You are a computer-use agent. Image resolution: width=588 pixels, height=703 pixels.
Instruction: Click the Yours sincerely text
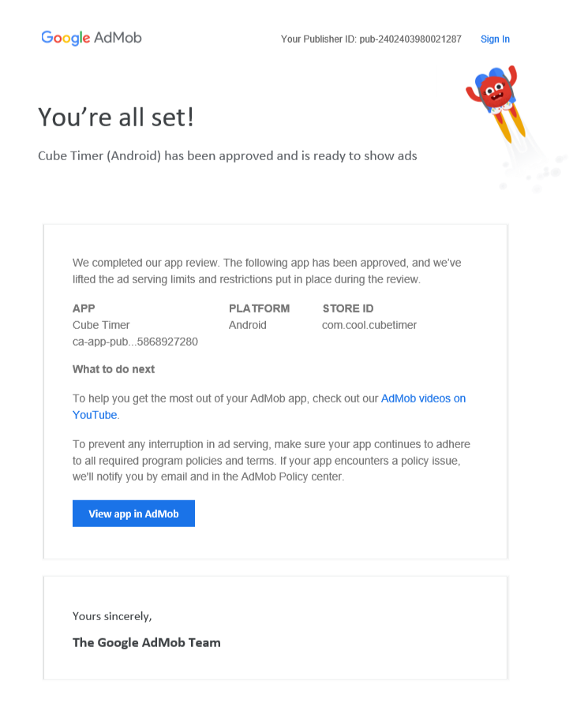(x=112, y=616)
